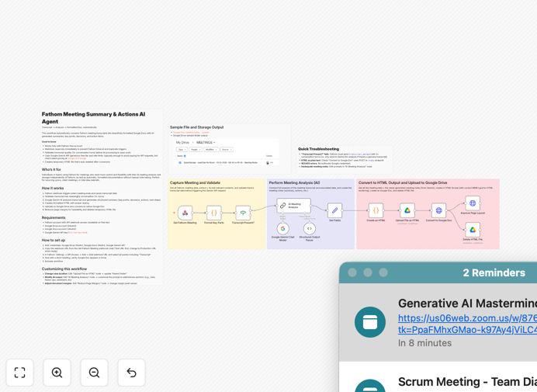Select the Structured Output Parser node

tap(310, 228)
